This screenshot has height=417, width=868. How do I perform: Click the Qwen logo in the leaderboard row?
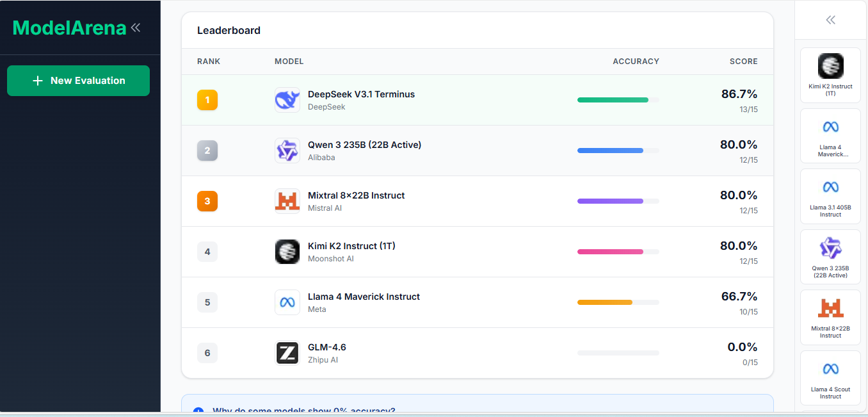pyautogui.click(x=287, y=151)
